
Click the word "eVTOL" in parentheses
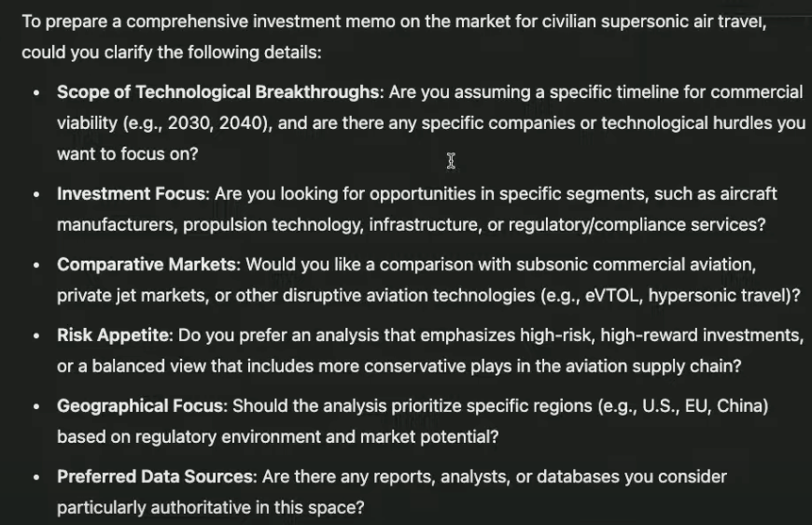coord(610,295)
